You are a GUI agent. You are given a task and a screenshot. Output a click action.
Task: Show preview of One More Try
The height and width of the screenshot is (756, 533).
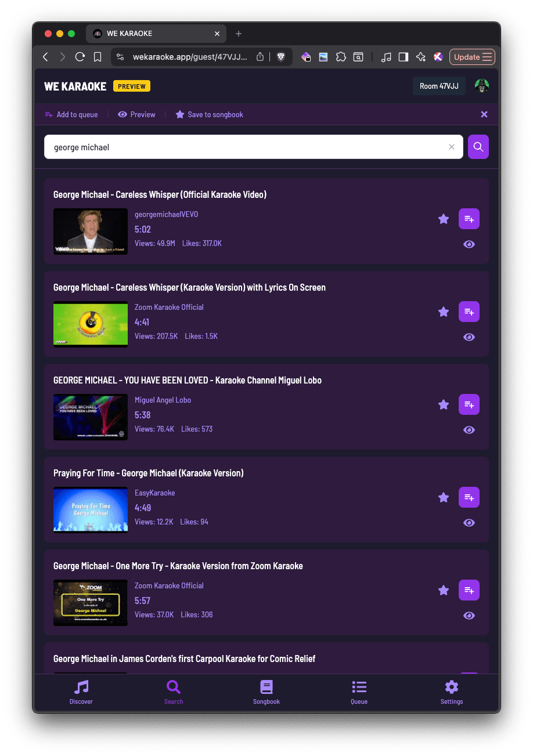[469, 616]
